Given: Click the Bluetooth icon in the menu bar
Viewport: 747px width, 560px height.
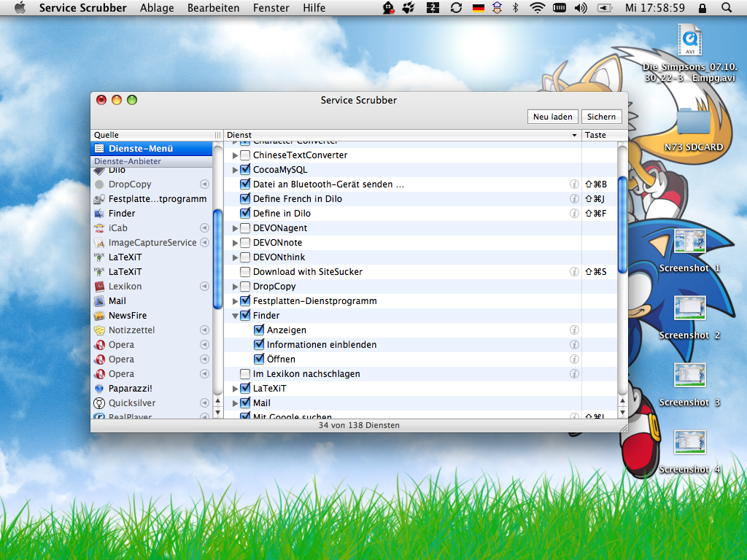Looking at the screenshot, I should [516, 7].
